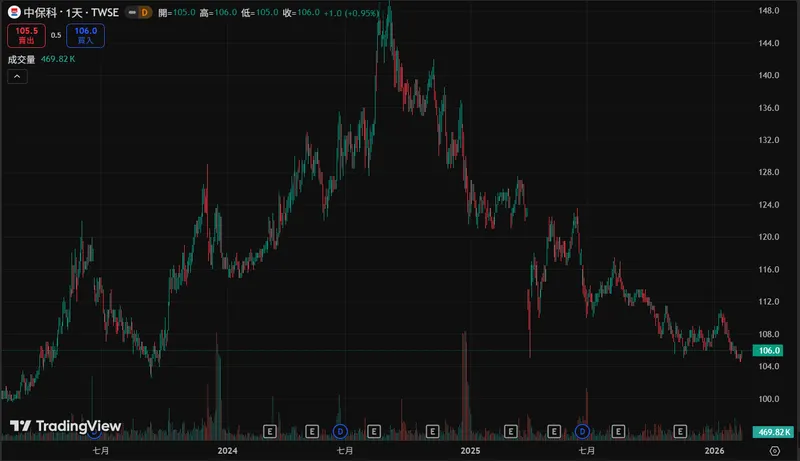Viewport: 800px width, 461px height.
Task: Open the first E earnings marker after the 2025 label
Action: 511,432
